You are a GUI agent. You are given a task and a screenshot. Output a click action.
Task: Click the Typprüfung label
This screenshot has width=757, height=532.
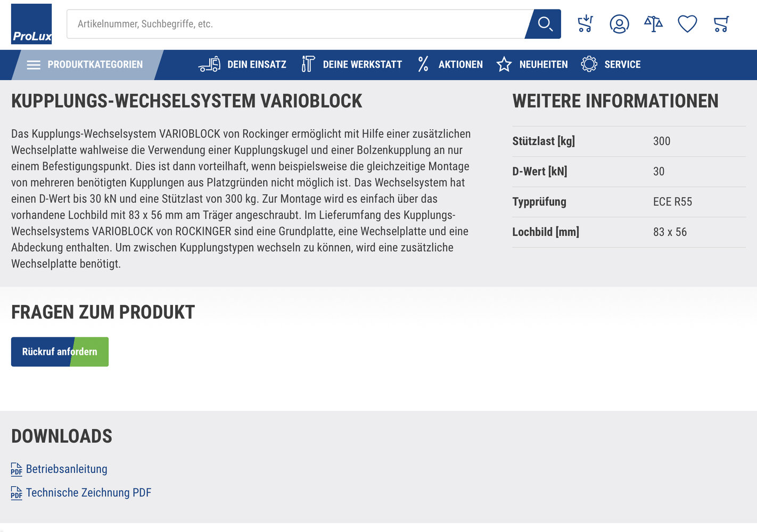point(539,202)
